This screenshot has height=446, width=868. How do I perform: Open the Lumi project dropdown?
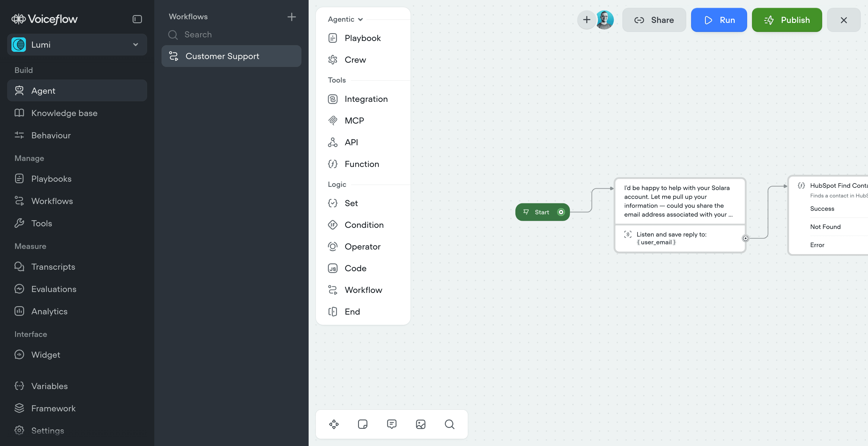(x=77, y=45)
